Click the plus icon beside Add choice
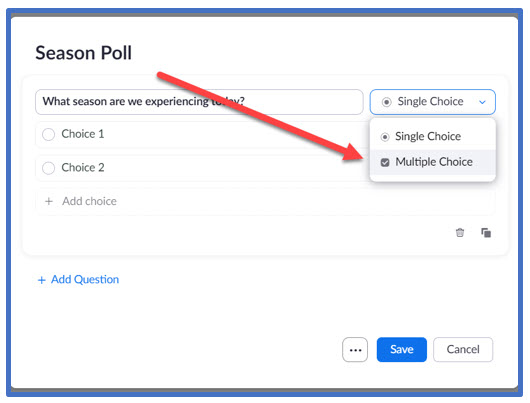This screenshot has height=403, width=530. pyautogui.click(x=49, y=201)
